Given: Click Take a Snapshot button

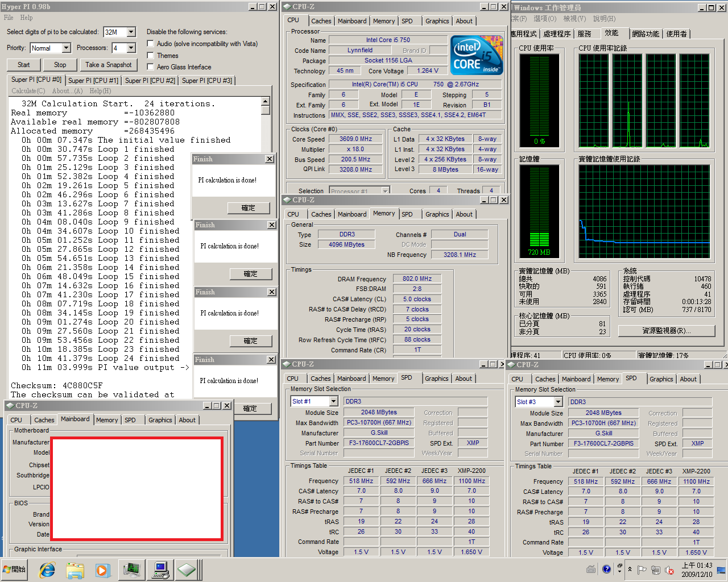Looking at the screenshot, I should pos(109,65).
